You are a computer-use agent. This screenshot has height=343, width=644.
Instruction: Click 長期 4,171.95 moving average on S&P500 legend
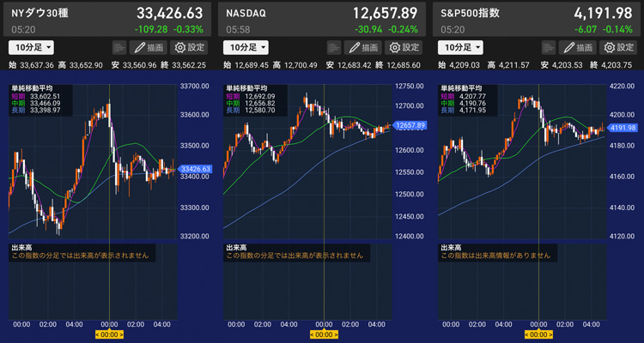[x=464, y=111]
